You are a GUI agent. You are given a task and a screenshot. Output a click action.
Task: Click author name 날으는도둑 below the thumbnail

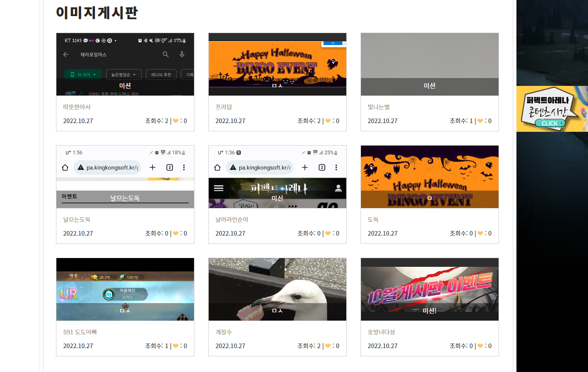[77, 220]
